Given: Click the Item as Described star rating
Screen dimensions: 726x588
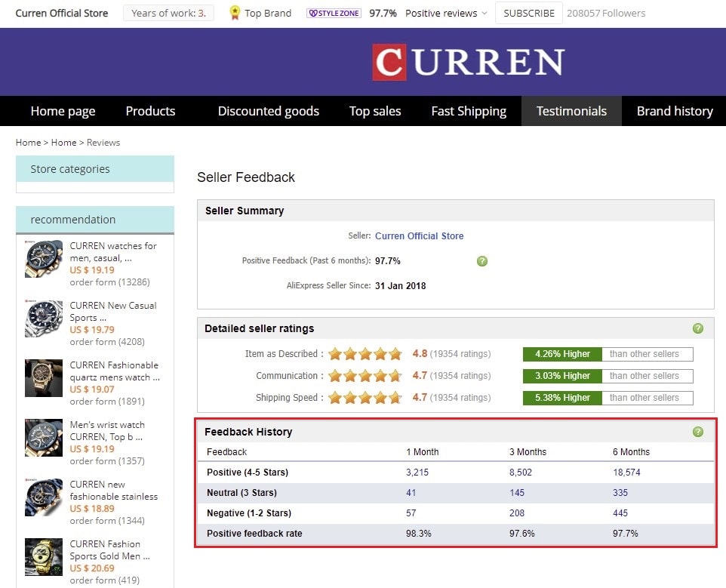Looking at the screenshot, I should [365, 354].
